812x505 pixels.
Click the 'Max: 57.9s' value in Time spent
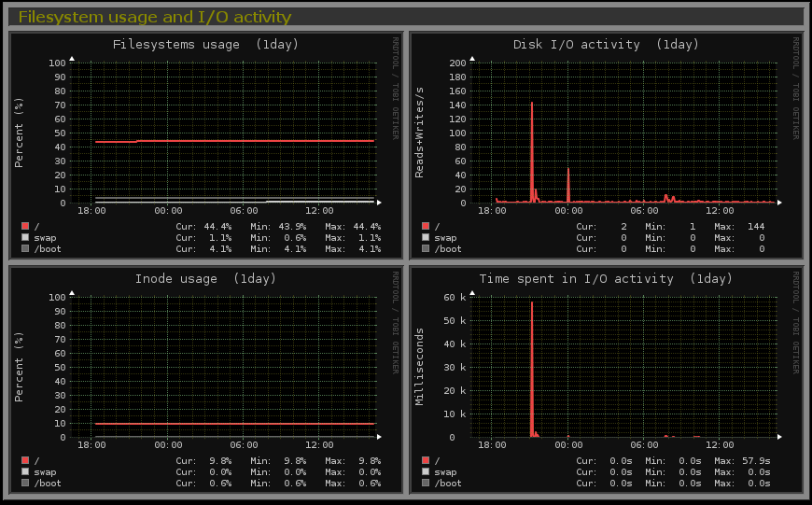point(743,460)
